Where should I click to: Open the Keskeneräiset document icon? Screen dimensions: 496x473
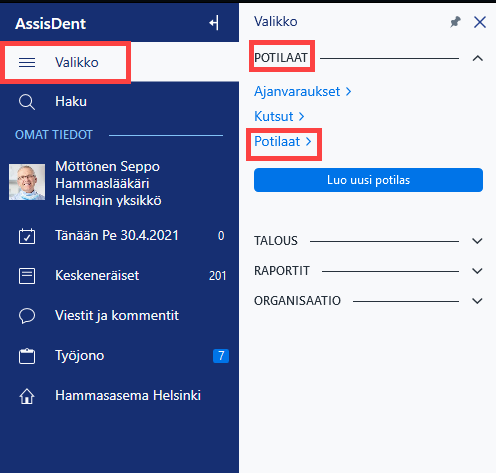click(27, 276)
